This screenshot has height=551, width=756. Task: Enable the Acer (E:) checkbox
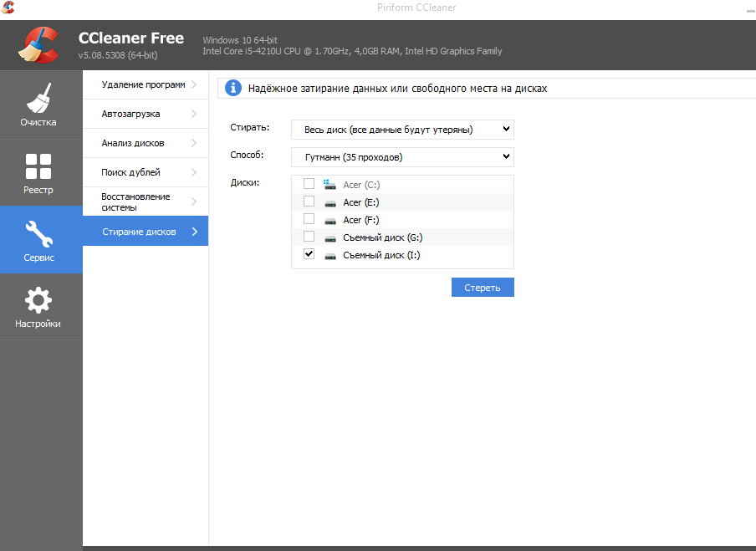tap(309, 202)
